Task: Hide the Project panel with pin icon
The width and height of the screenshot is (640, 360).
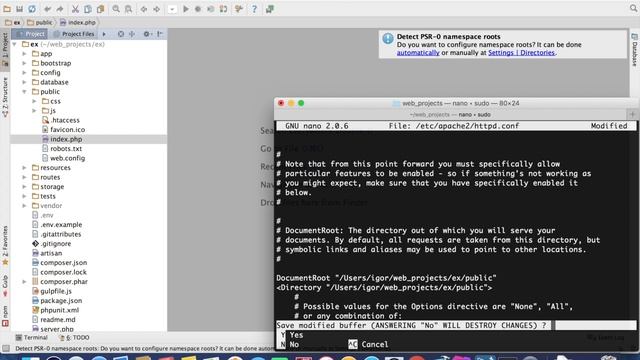Action: (160, 34)
